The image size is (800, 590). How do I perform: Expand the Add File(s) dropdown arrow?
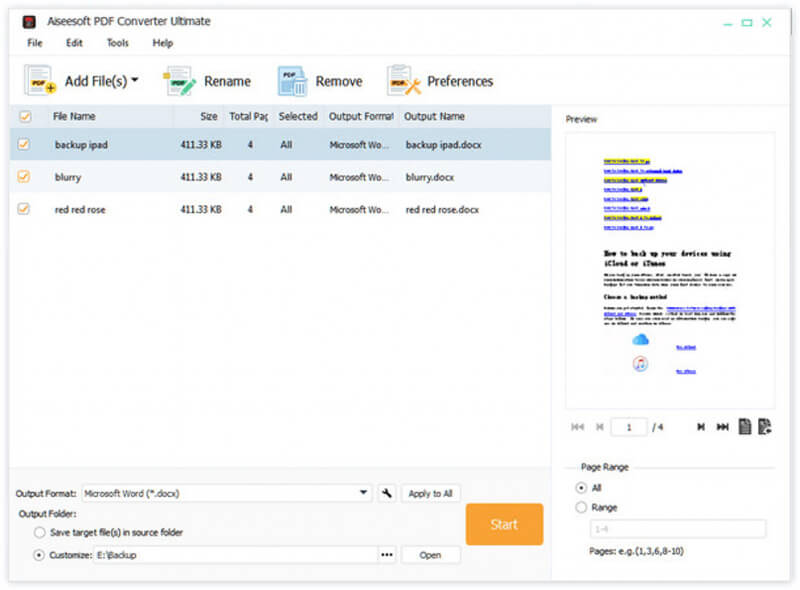(135, 80)
